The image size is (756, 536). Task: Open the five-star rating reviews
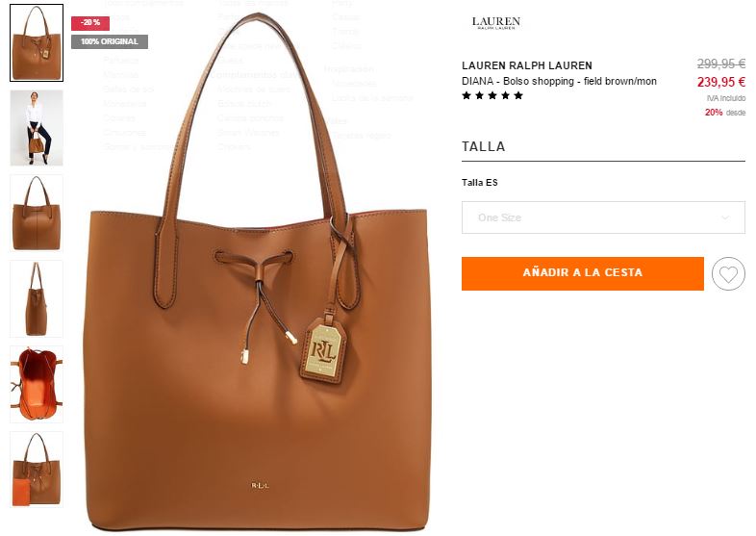click(x=492, y=95)
